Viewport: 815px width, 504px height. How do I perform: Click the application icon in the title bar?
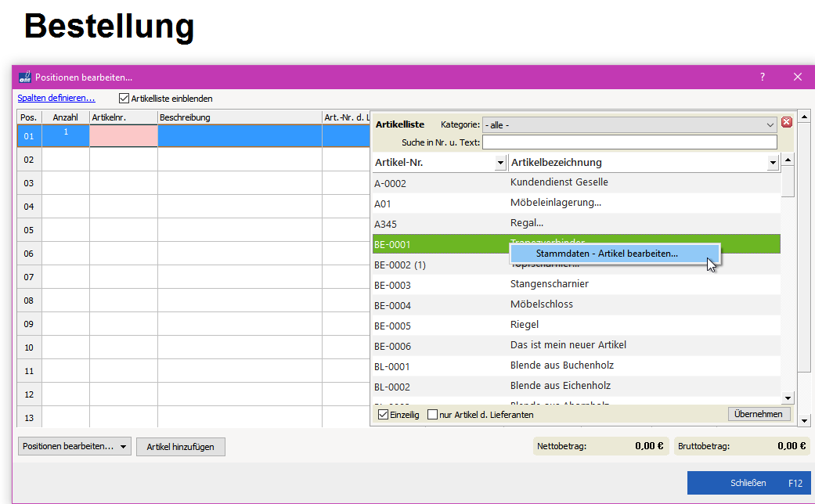(x=25, y=77)
